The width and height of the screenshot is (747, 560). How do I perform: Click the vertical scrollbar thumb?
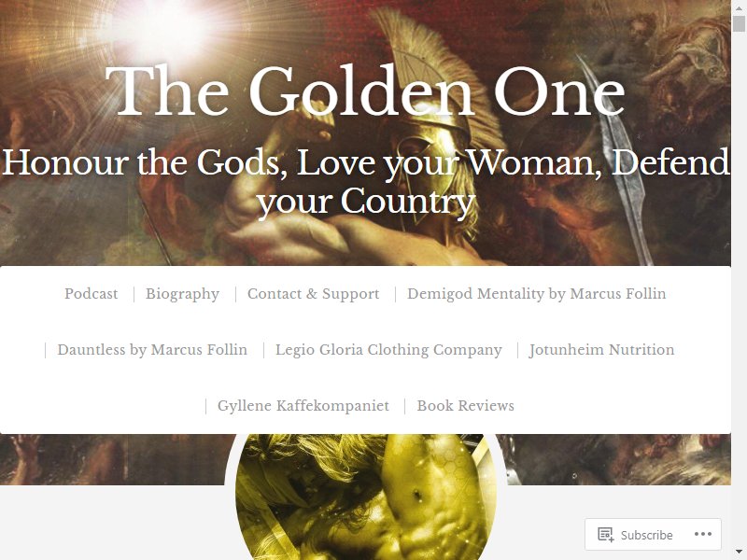pyautogui.click(x=739, y=23)
